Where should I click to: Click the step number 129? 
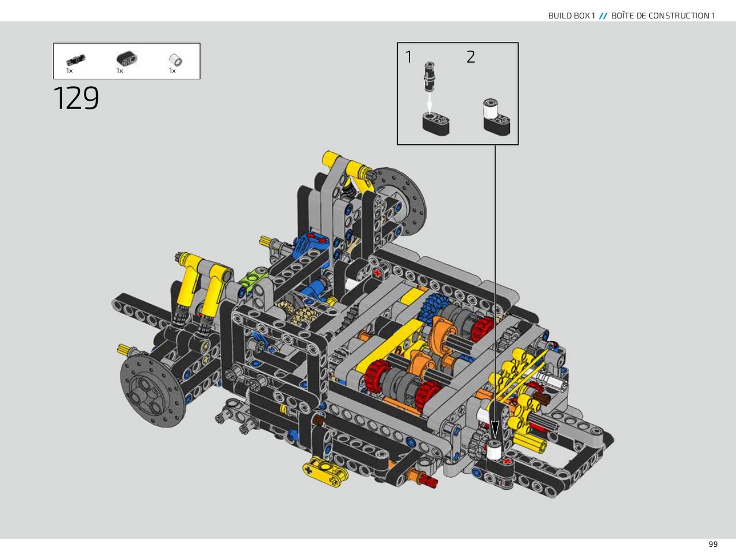coord(76,98)
